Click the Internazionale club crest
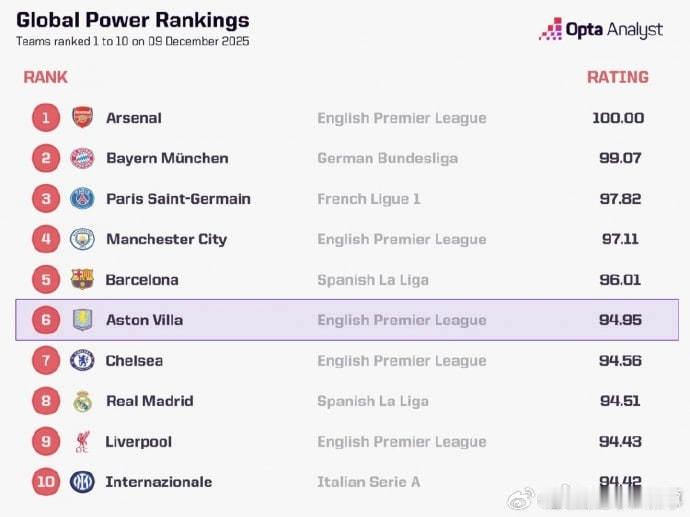The image size is (690, 517). [82, 482]
